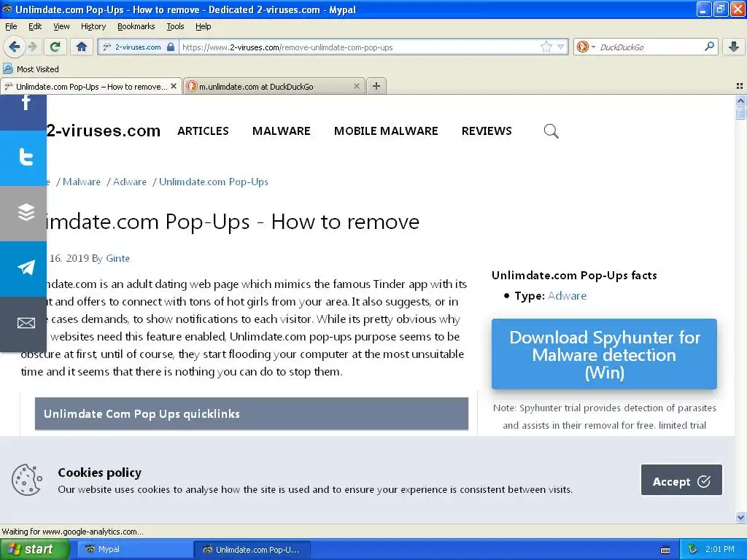Open the Help menu
This screenshot has height=560, width=747.
click(203, 27)
